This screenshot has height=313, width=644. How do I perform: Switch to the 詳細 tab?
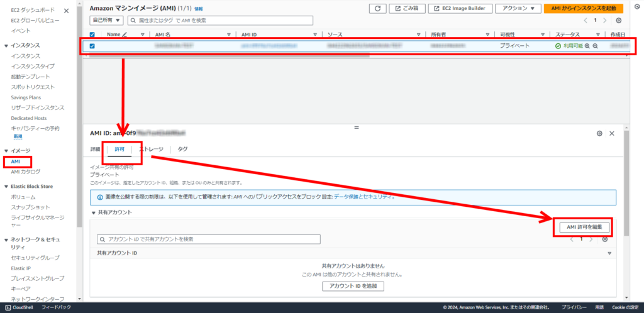point(96,150)
